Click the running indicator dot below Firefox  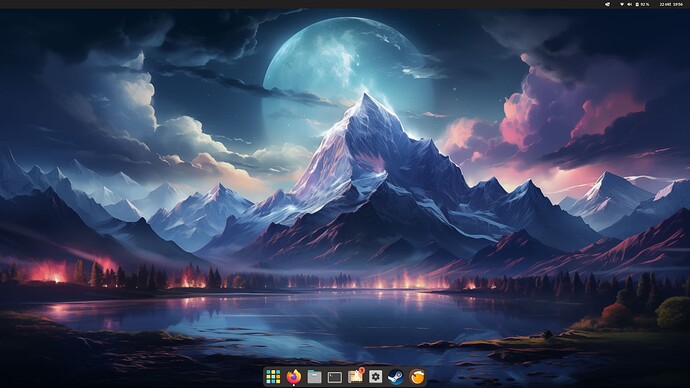click(294, 385)
